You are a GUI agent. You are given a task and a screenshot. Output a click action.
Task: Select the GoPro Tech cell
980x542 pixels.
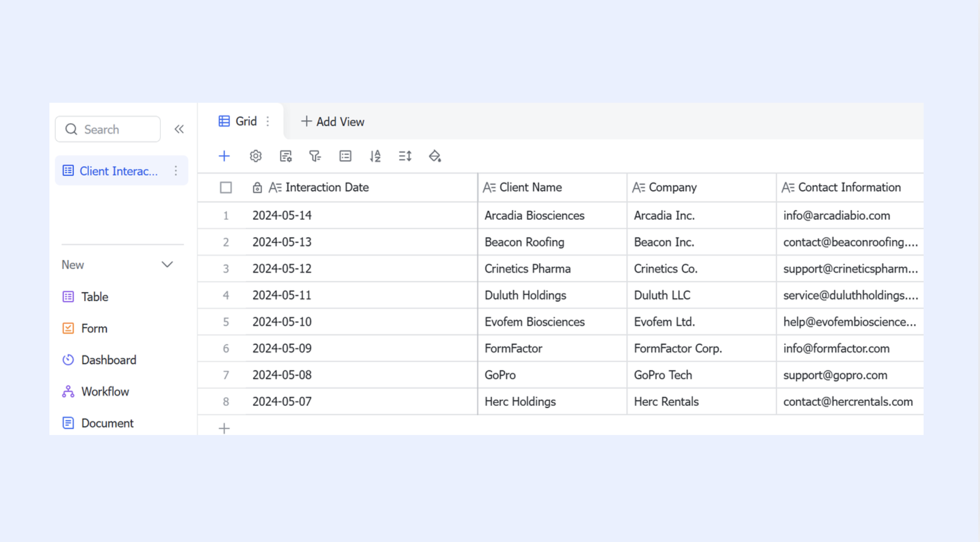pyautogui.click(x=702, y=375)
